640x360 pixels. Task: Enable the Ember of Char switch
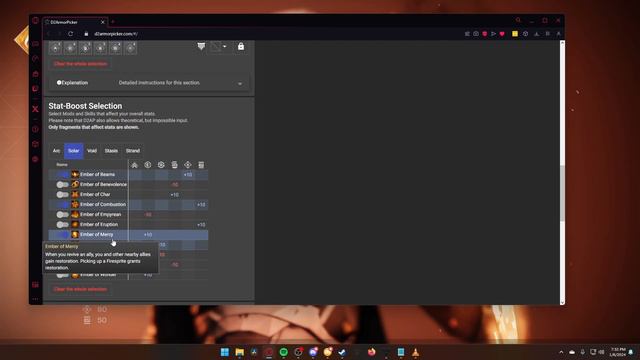click(x=62, y=194)
